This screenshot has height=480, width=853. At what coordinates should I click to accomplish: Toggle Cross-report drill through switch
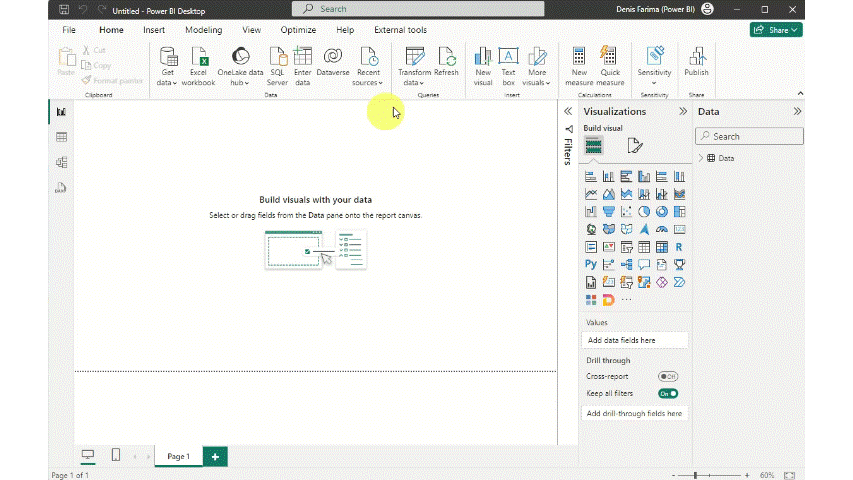tap(667, 376)
